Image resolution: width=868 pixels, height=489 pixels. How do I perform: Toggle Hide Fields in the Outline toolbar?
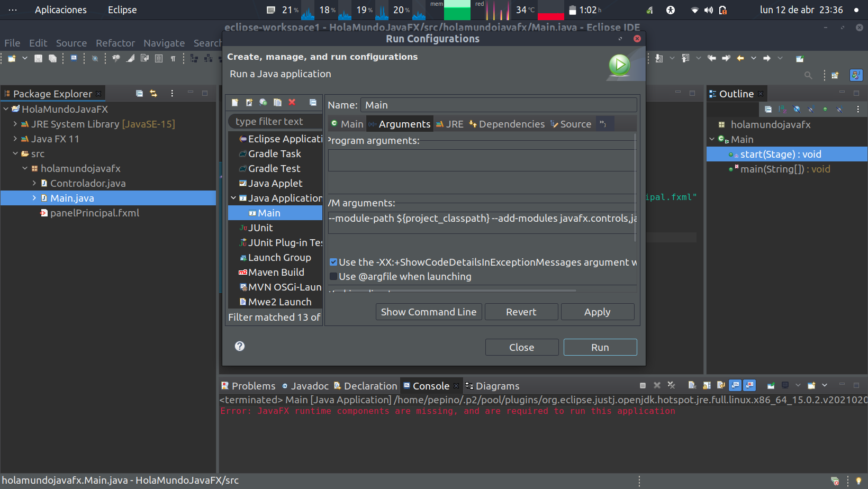797,110
